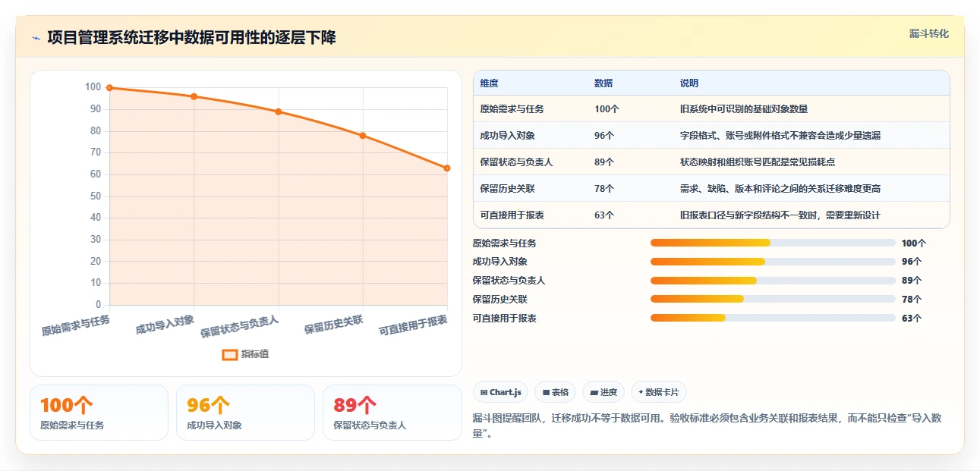Image resolution: width=980 pixels, height=471 pixels.
Task: Click the 可直接用于报表 label in the progress list
Action: coord(504,319)
